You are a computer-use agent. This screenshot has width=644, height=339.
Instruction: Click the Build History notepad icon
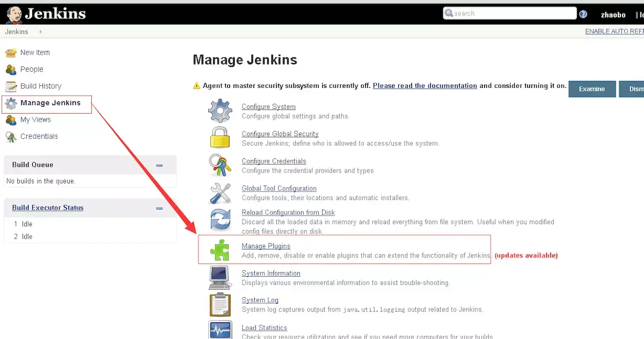click(x=11, y=86)
